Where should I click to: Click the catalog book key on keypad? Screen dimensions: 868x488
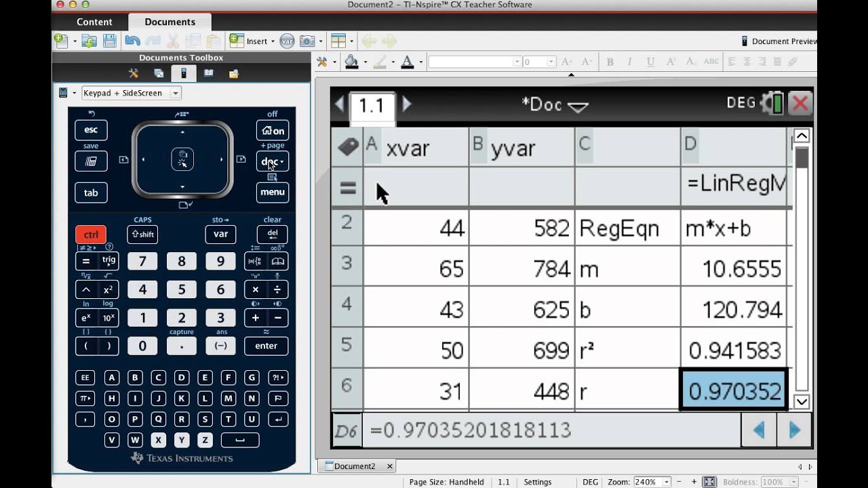tap(277, 262)
